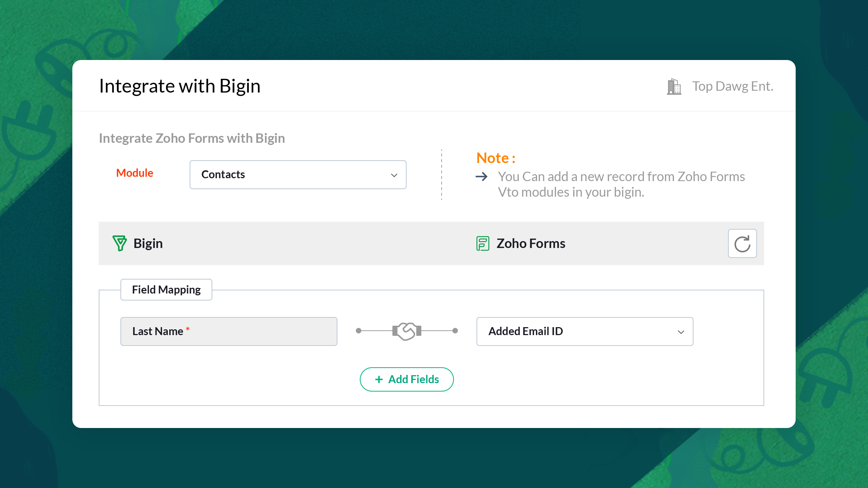Viewport: 868px width, 488px height.
Task: Select the Bigin header section
Action: [x=148, y=243]
